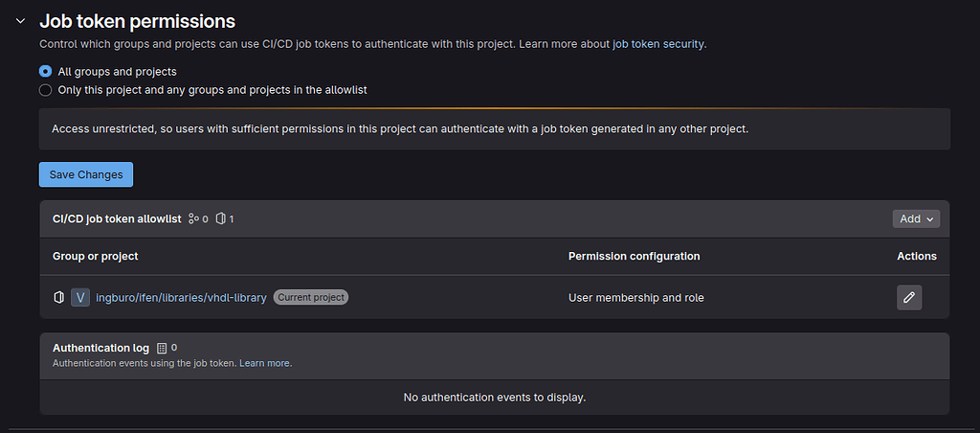This screenshot has width=980, height=433.
Task: Click the V avatar of vhdl-library
Action: pyautogui.click(x=80, y=298)
